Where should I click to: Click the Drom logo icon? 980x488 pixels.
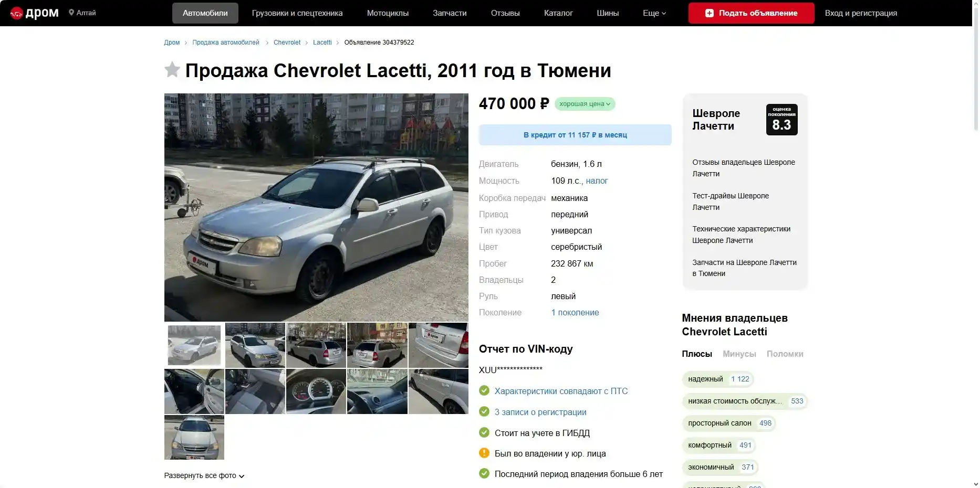tap(17, 13)
